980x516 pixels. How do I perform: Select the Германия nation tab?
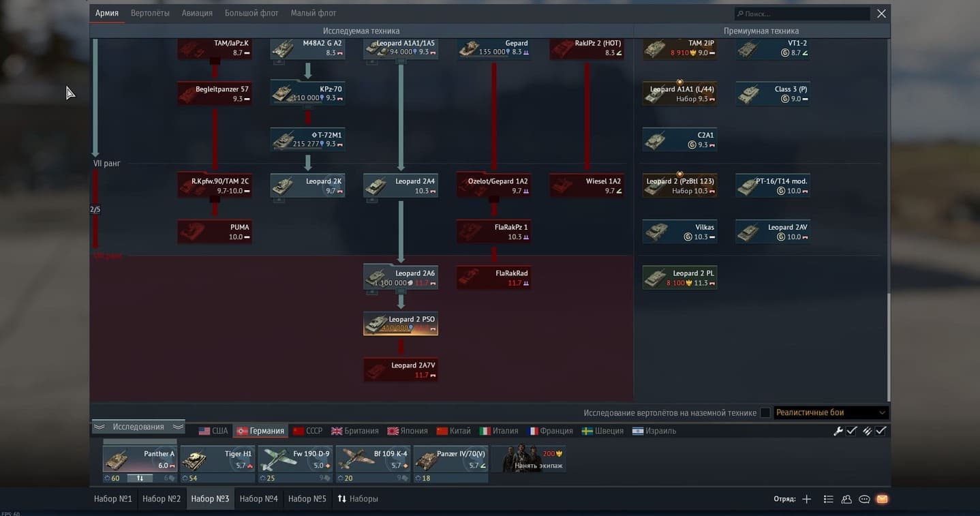click(260, 431)
